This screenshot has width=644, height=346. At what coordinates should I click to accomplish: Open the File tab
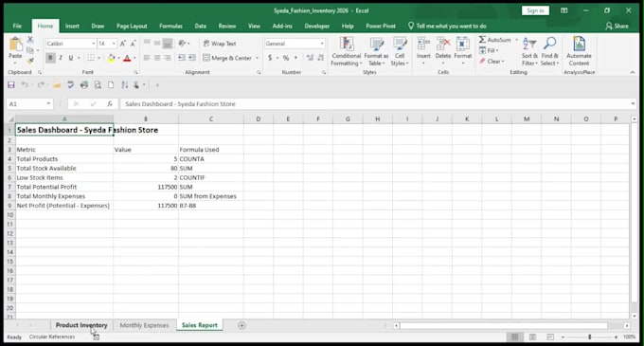click(x=17, y=26)
